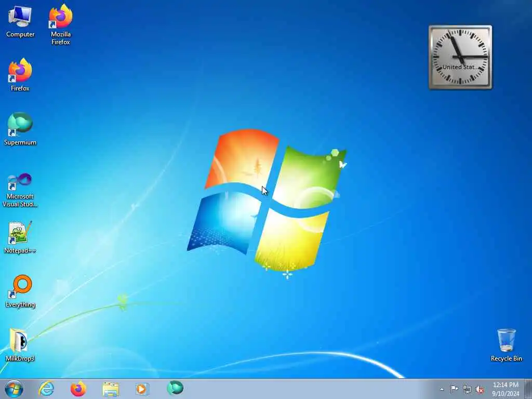Open the taskbar date and time
The width and height of the screenshot is (532, 399).
pyautogui.click(x=506, y=389)
